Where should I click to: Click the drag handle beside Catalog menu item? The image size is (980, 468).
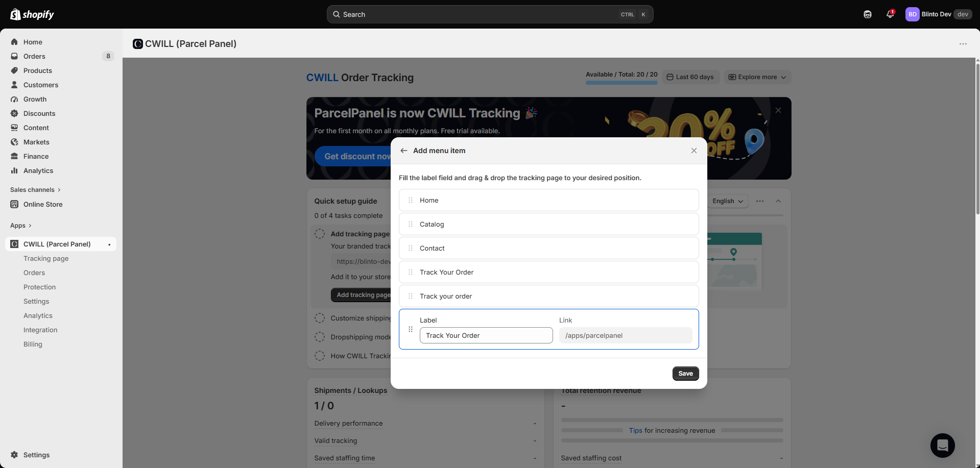tap(411, 224)
